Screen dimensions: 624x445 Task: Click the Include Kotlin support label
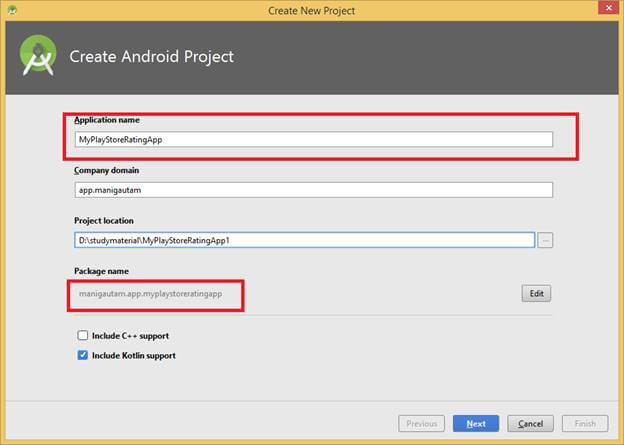[134, 355]
